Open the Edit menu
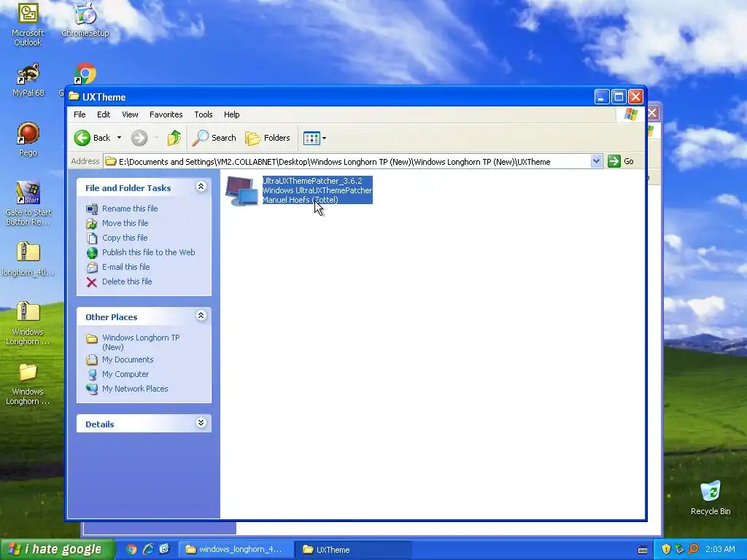 click(104, 114)
